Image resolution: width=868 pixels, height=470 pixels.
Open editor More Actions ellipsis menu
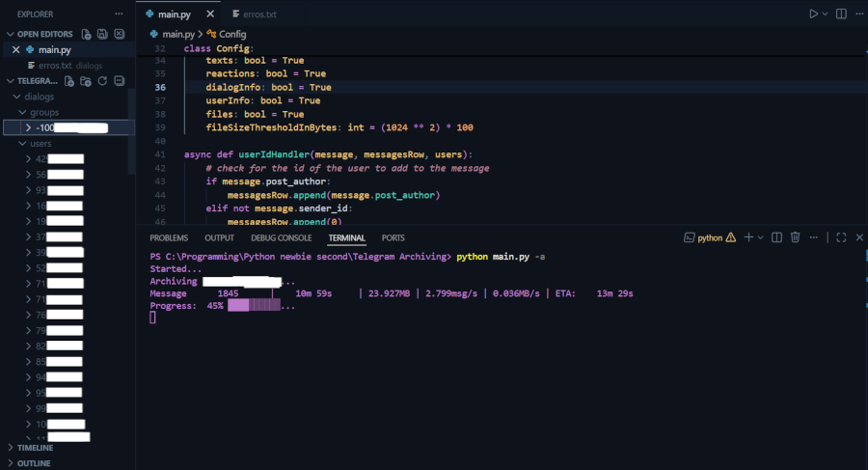point(859,14)
